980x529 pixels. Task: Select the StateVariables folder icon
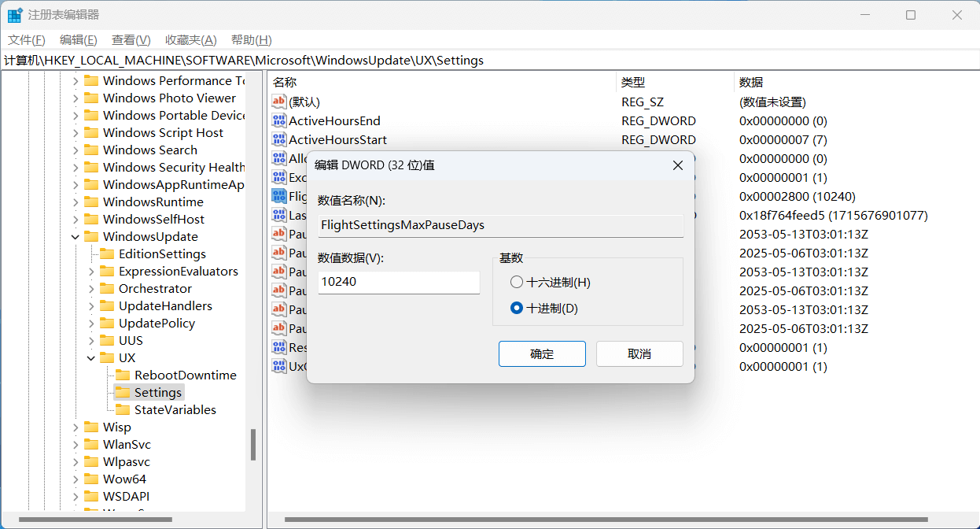point(123,409)
